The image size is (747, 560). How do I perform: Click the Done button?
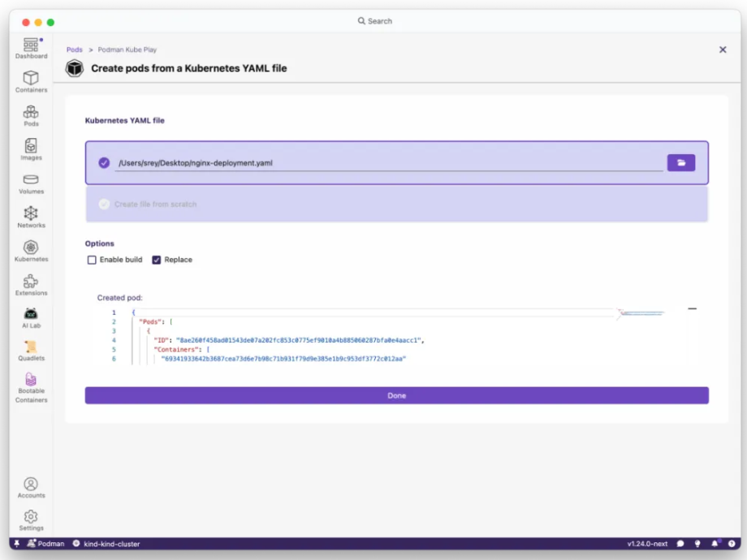coord(396,395)
